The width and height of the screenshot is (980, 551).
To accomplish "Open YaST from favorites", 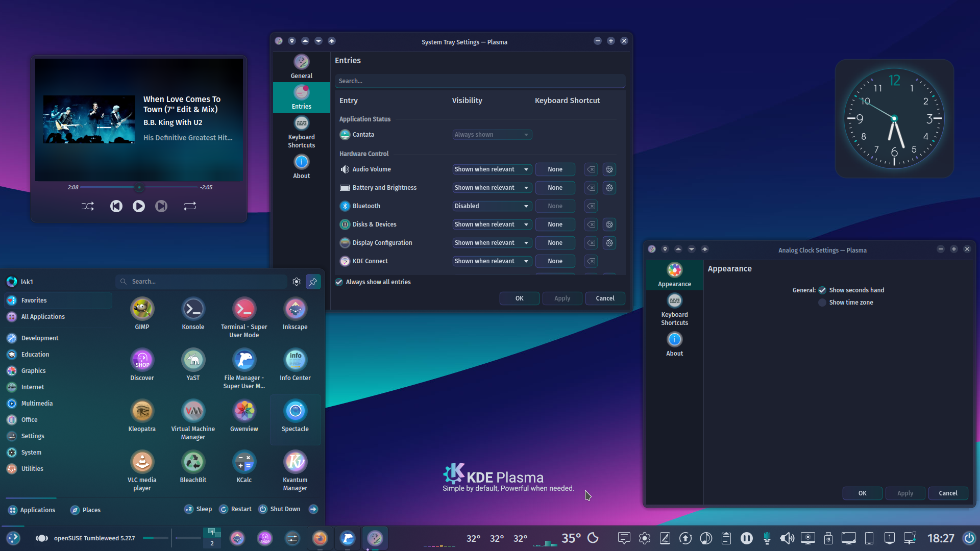I will 193,364.
